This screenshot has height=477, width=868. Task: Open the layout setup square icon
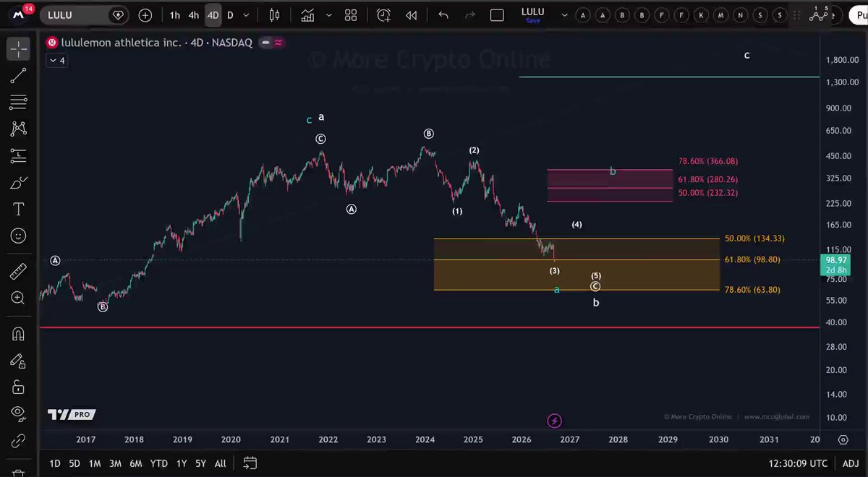pyautogui.click(x=497, y=15)
